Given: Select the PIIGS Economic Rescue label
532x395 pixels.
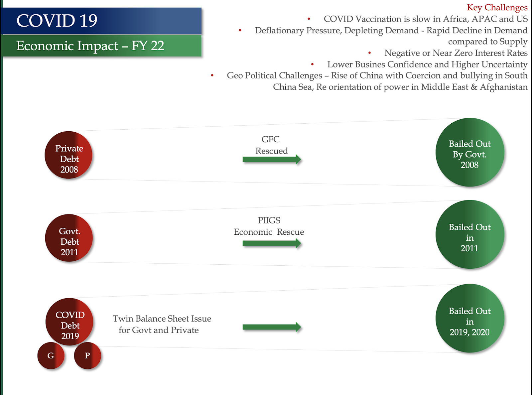Looking at the screenshot, I should coord(269,226).
